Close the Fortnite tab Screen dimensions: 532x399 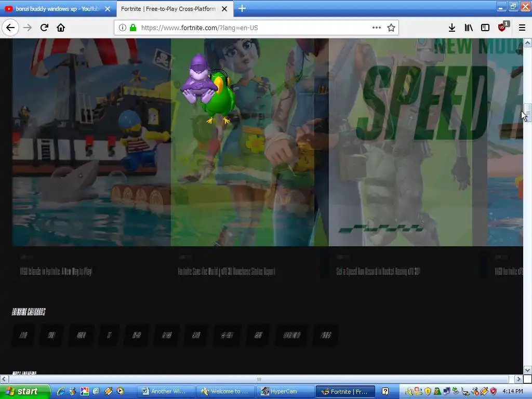click(x=224, y=9)
